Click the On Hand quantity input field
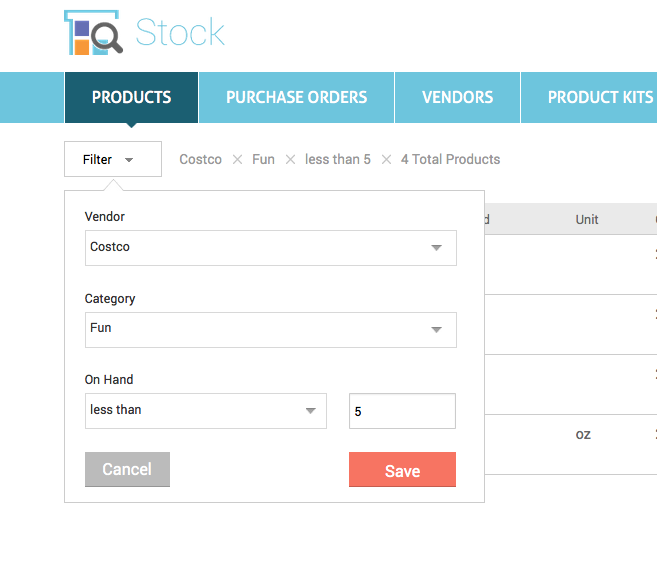The image size is (657, 573). point(402,410)
